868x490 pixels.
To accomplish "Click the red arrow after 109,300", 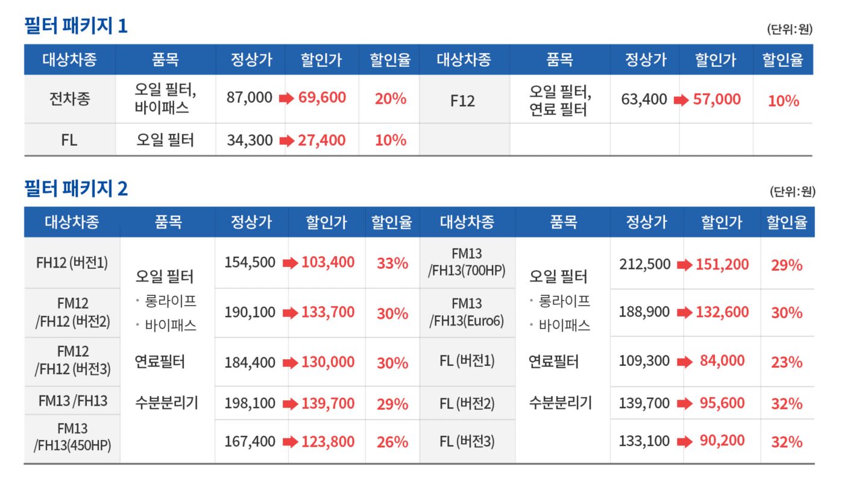I will point(685,362).
